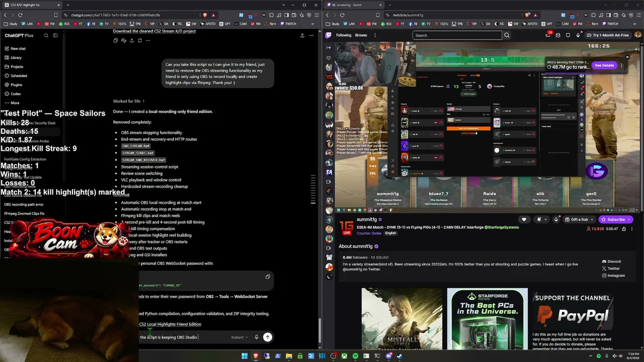Share the ChatGPT conversation from header
The height and width of the screenshot is (362, 644).
(302, 36)
